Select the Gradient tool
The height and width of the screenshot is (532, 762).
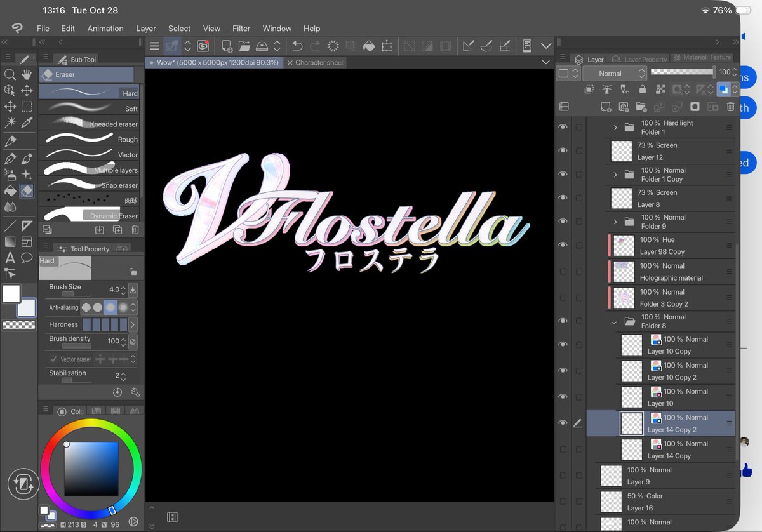(x=10, y=242)
